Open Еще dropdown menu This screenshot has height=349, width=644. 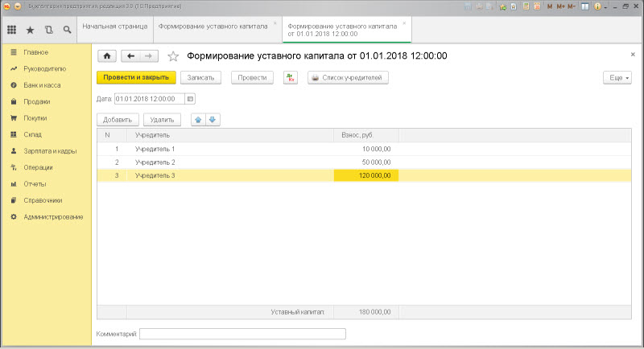pyautogui.click(x=617, y=77)
